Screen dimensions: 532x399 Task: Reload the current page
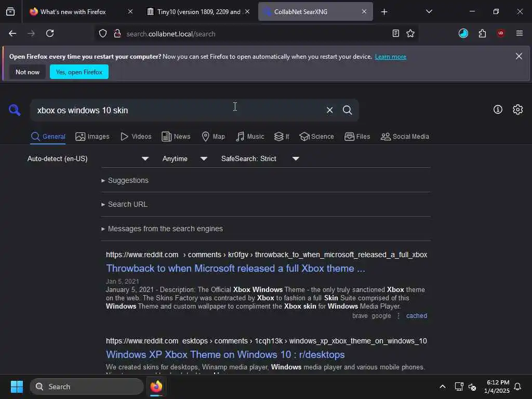(x=50, y=33)
